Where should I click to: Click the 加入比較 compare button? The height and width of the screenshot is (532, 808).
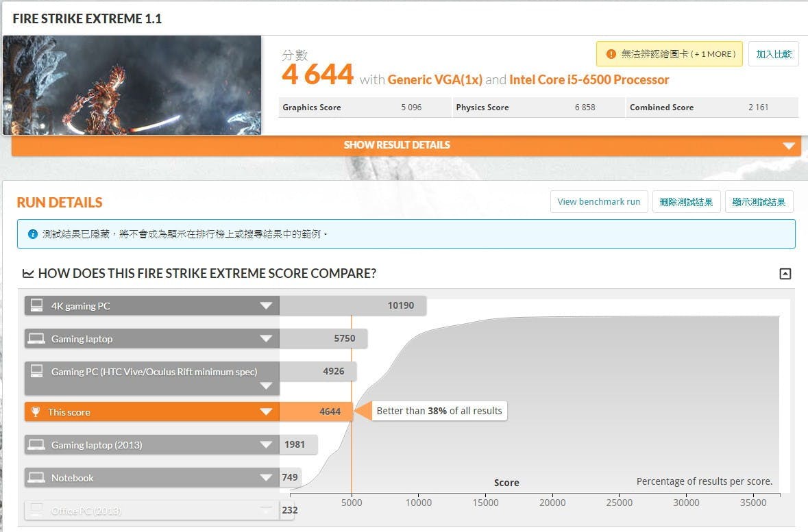pos(773,54)
